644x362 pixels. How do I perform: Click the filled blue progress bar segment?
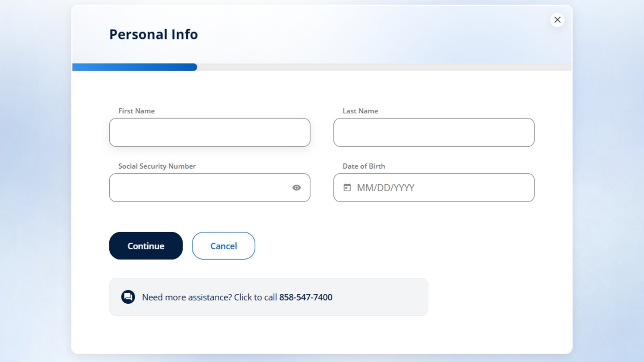click(135, 67)
